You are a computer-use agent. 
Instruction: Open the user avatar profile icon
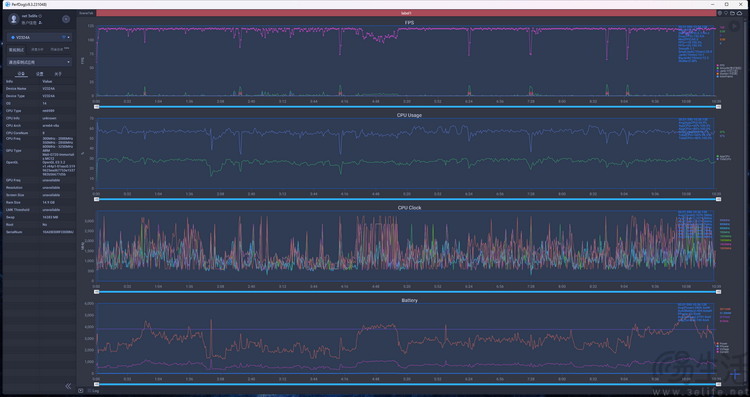coord(13,19)
